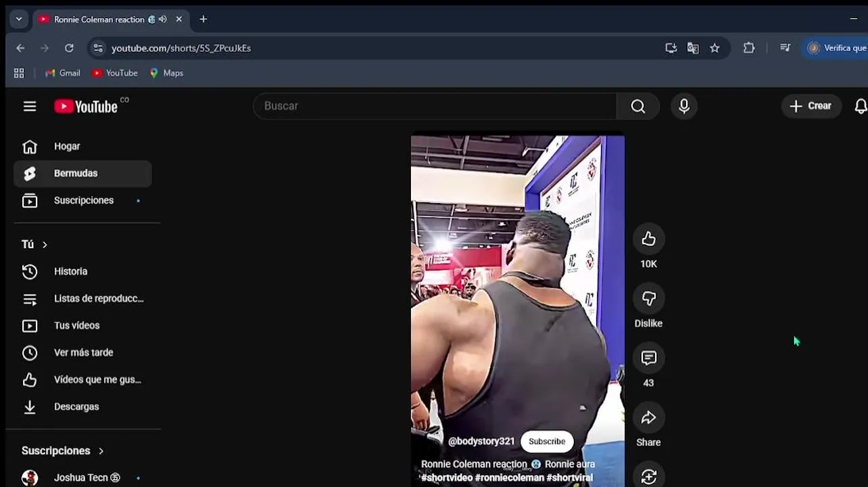The image size is (868, 487).
Task: Reload the current page
Action: (x=69, y=48)
